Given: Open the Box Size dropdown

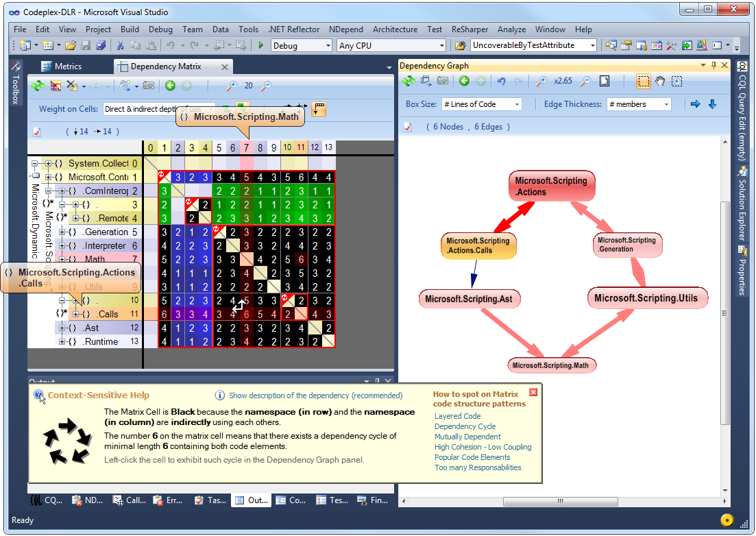Looking at the screenshot, I should click(480, 103).
